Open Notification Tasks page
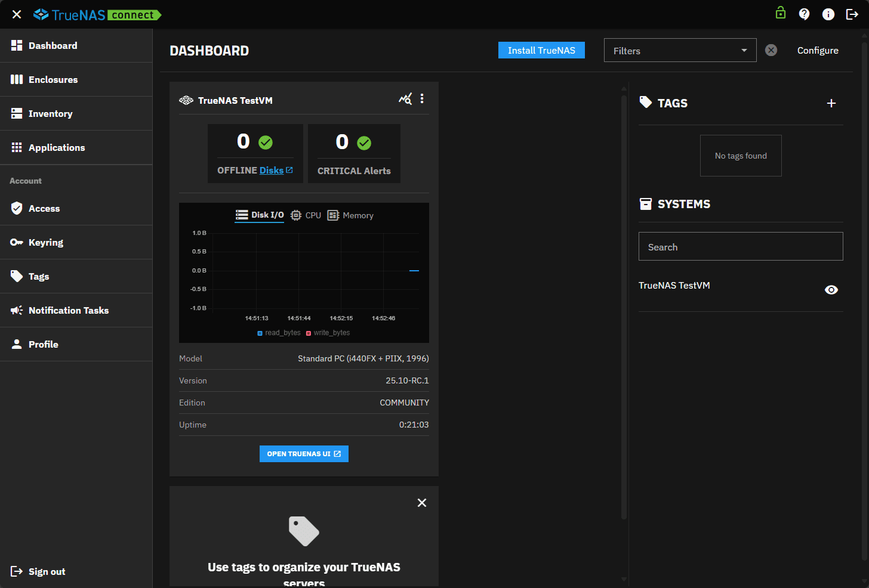 (x=76, y=310)
